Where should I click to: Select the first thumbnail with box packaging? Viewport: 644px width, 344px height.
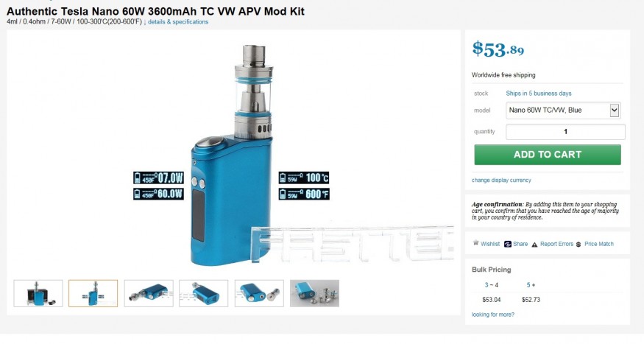click(38, 293)
